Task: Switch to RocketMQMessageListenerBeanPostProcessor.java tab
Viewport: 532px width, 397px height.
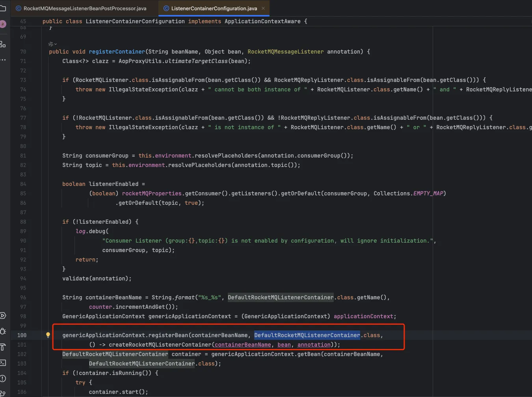Action: (x=84, y=8)
